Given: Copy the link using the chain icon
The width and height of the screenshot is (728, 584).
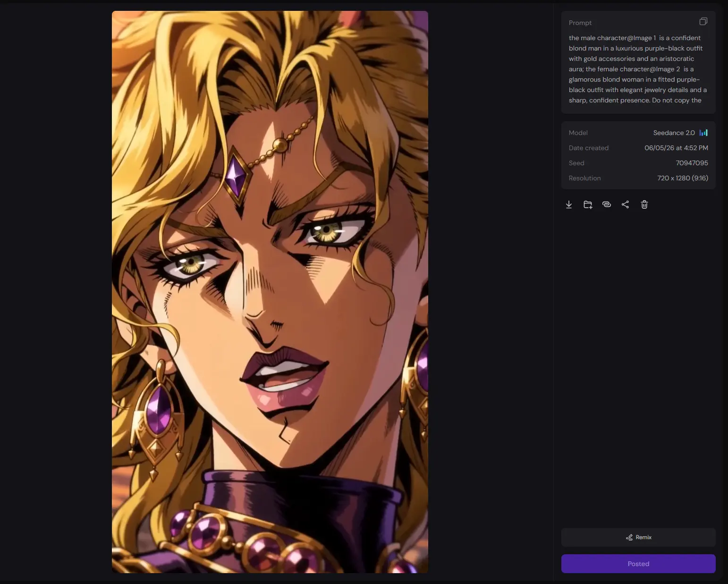Looking at the screenshot, I should pos(607,204).
